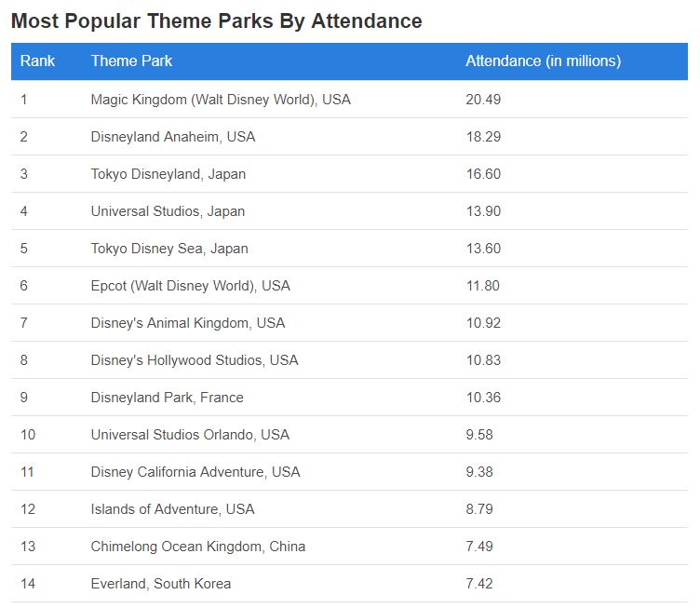The width and height of the screenshot is (700, 608).
Task: Click the Attendance (in millions) header
Action: [x=544, y=61]
